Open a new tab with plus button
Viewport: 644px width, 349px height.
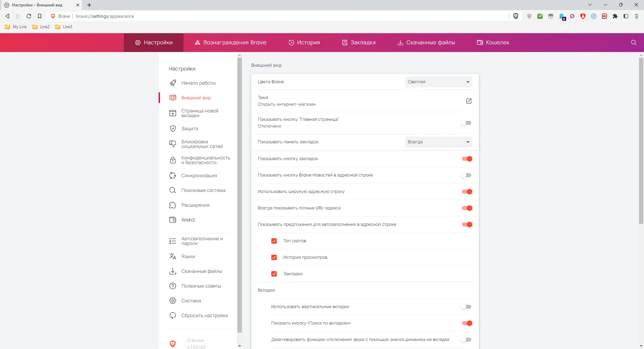click(89, 5)
